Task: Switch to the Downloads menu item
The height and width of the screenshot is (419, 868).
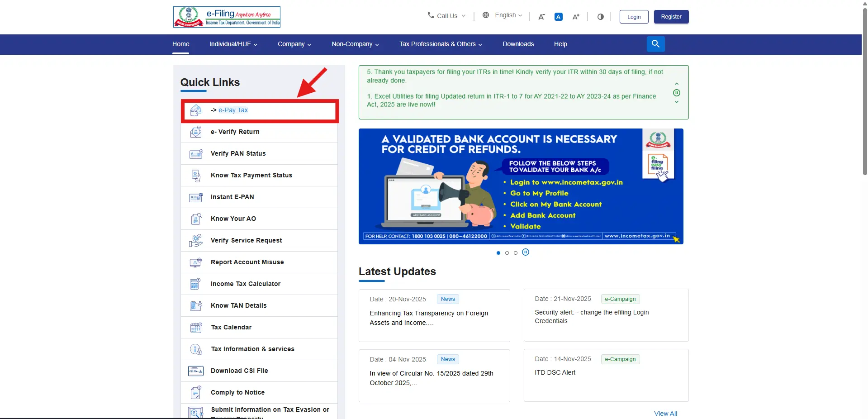Action: click(517, 44)
